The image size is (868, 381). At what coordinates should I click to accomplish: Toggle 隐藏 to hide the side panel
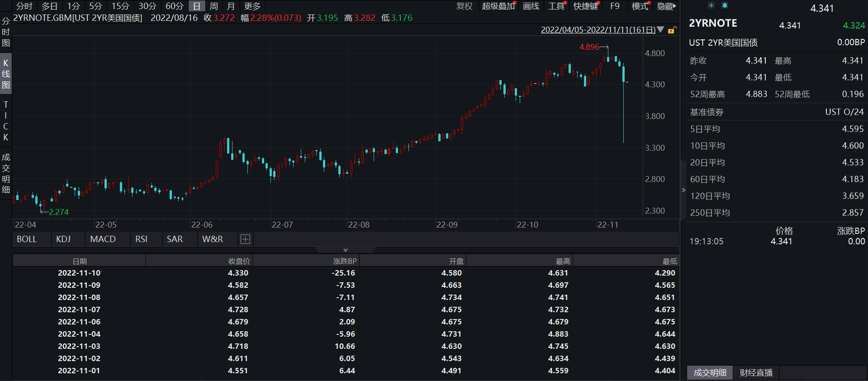666,6
